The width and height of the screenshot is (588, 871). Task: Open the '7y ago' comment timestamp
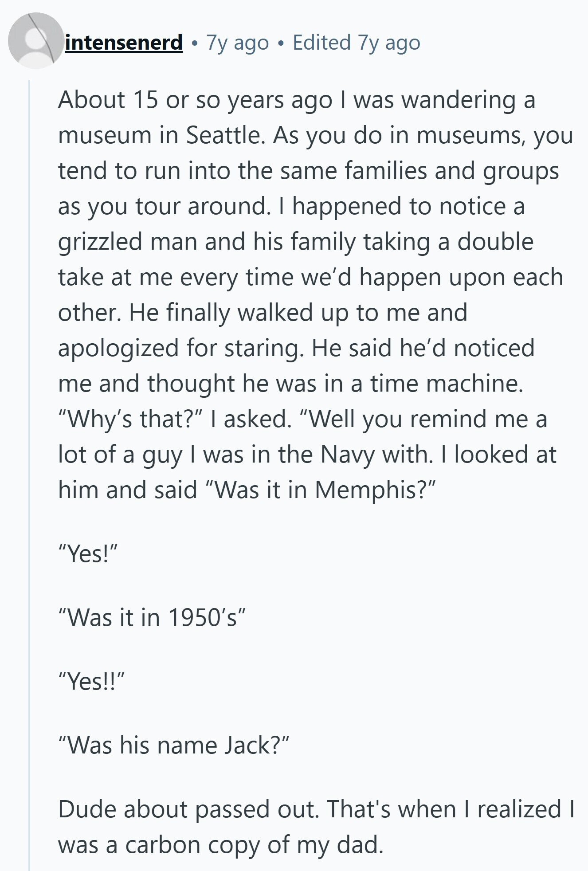[x=238, y=43]
